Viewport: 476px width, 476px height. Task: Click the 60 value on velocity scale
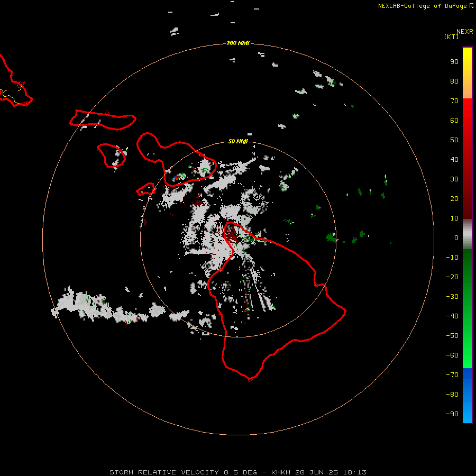coord(454,121)
